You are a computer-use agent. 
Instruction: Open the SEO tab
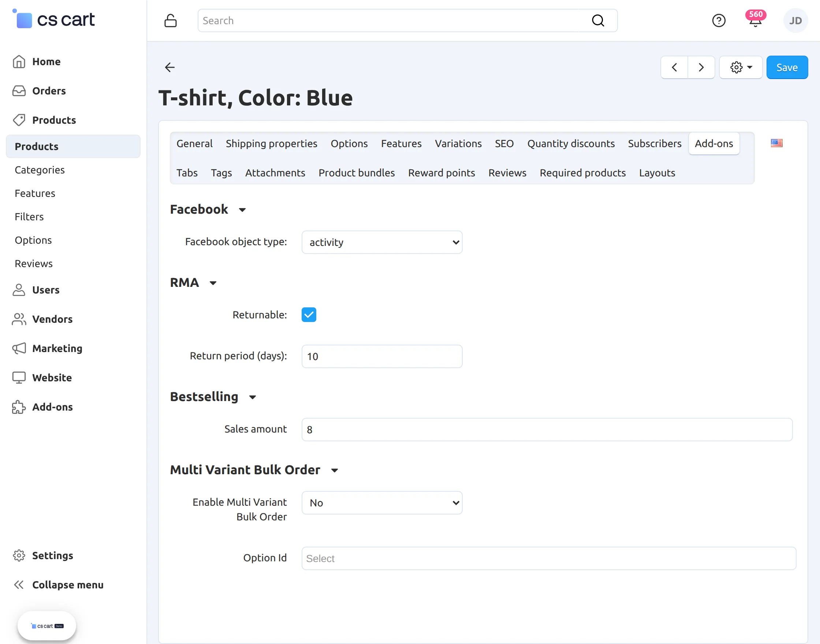pos(504,143)
